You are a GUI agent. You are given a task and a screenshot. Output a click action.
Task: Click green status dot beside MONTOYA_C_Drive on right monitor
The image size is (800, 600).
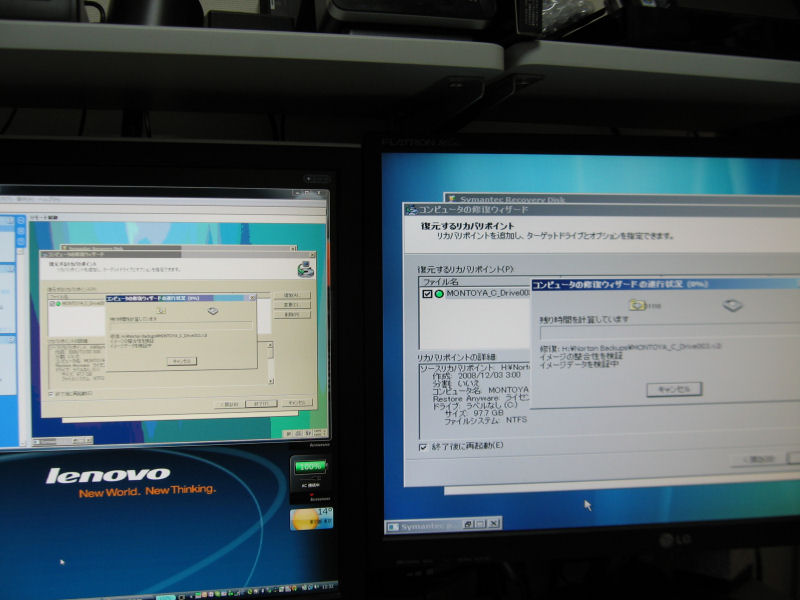pyautogui.click(x=439, y=294)
